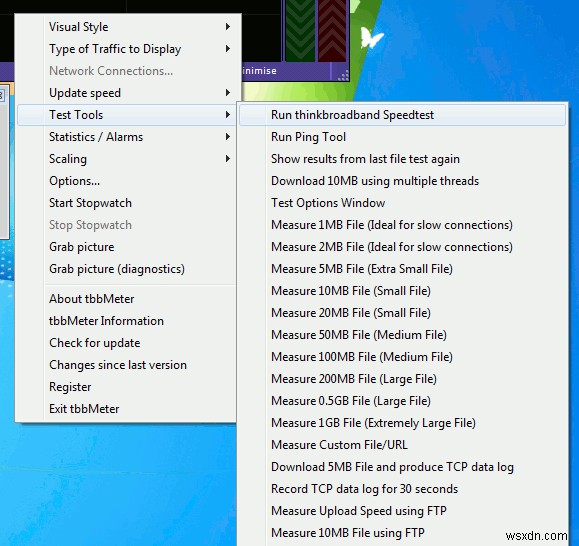579x546 pixels.
Task: Select Measure 100MB File (Medium File)
Action: coord(402,357)
